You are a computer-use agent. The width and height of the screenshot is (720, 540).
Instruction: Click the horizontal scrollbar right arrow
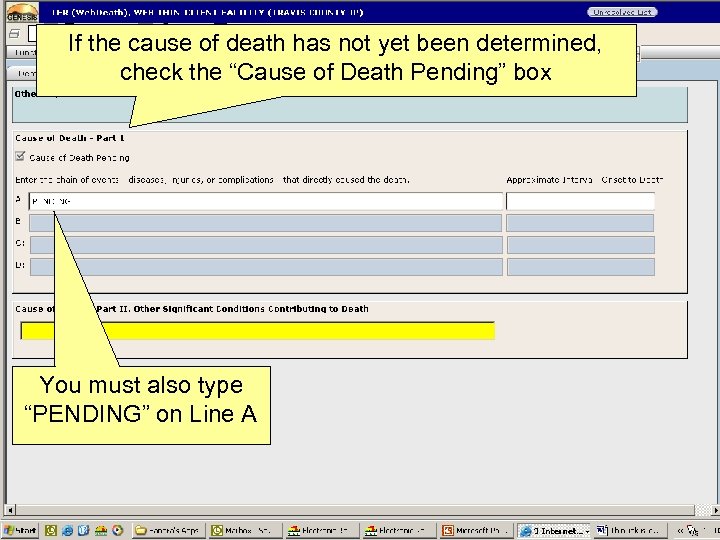tap(715, 510)
